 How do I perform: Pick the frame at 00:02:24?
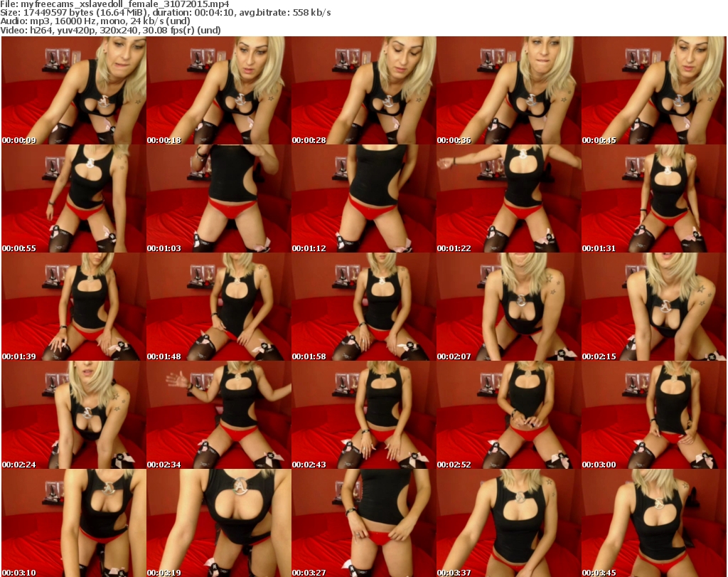(x=74, y=415)
